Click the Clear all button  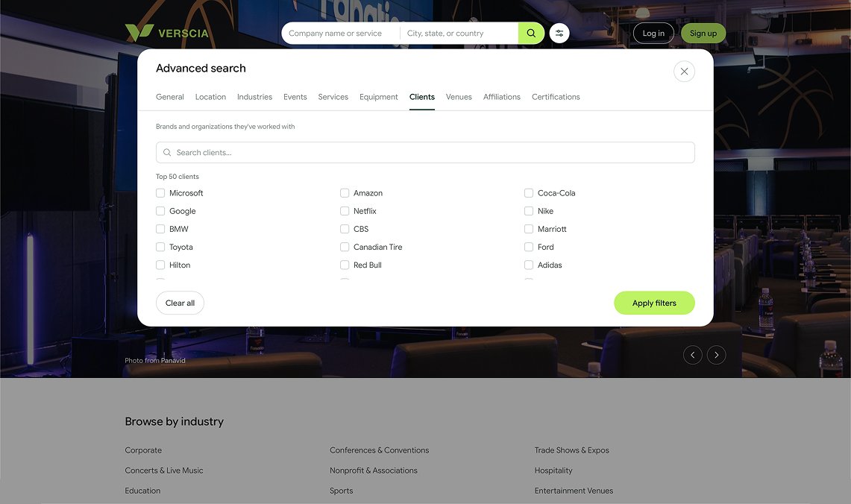pos(180,303)
